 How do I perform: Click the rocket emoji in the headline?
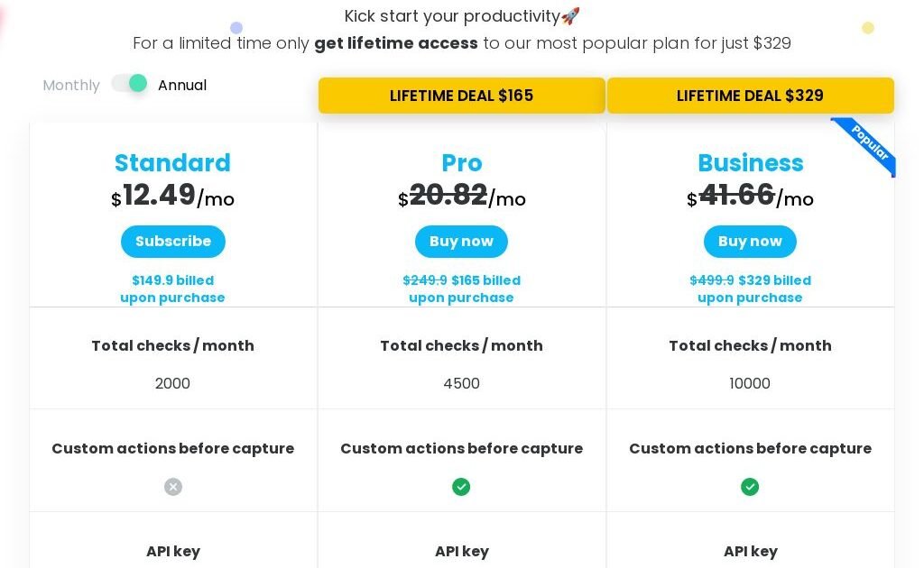pos(570,16)
